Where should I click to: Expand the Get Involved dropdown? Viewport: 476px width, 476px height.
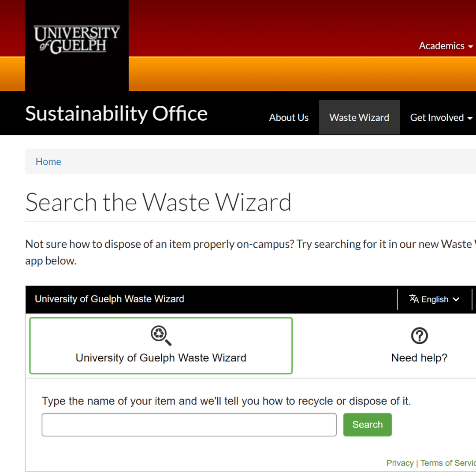(x=441, y=118)
